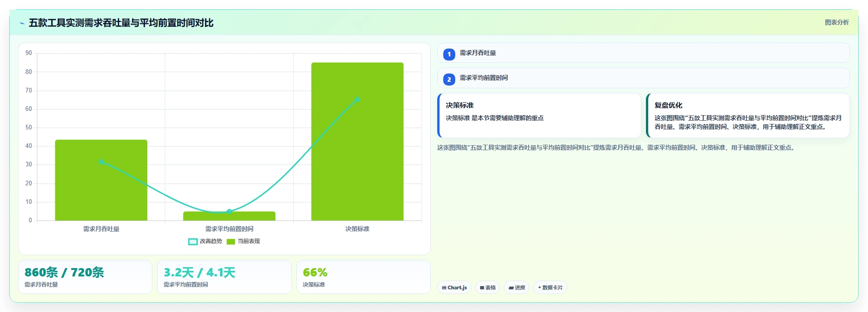Click the 进度 tag chip
Image resolution: width=868 pixels, height=312 pixels.
click(x=517, y=288)
